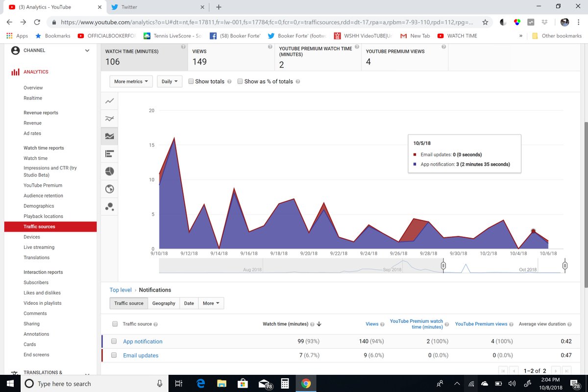588x392 pixels.
Task: Open the Subscribers report
Action: (x=36, y=282)
